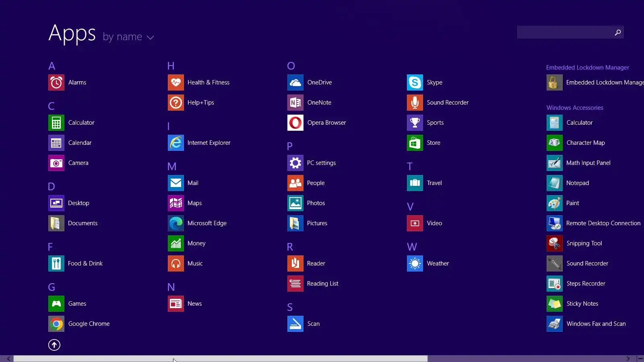Screen dimensions: 644x362
Task: Open the Character Map icon
Action: point(555,143)
